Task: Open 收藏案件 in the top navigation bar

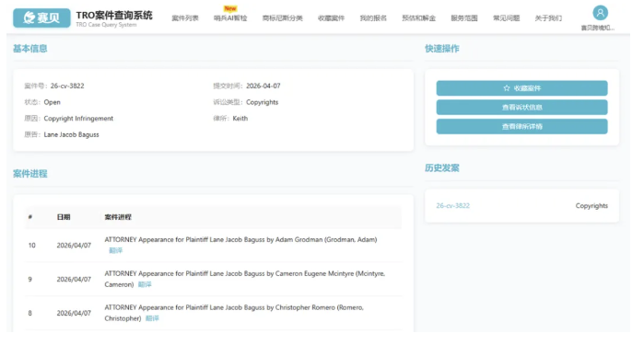Action: [x=331, y=18]
